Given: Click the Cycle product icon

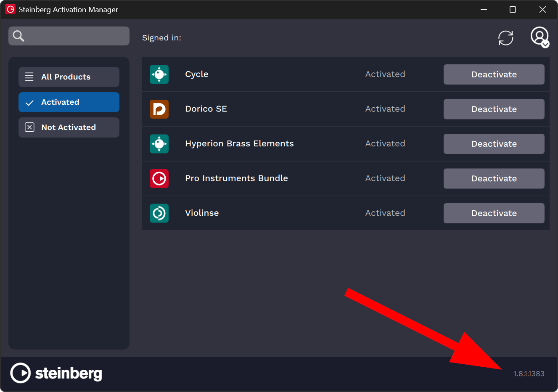Looking at the screenshot, I should [x=159, y=74].
